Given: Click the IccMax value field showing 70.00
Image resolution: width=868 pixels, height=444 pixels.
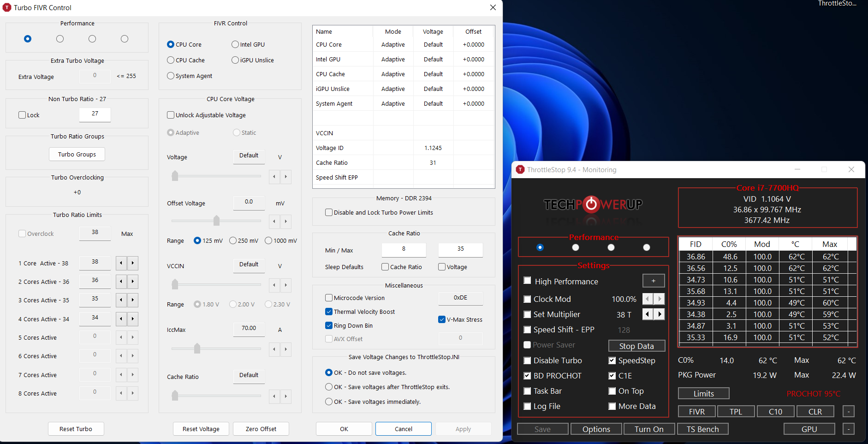Looking at the screenshot, I should 249,329.
